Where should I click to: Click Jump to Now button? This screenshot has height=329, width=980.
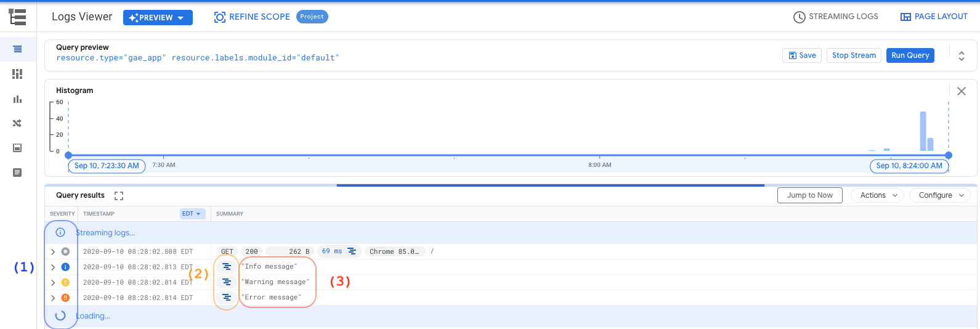(809, 195)
